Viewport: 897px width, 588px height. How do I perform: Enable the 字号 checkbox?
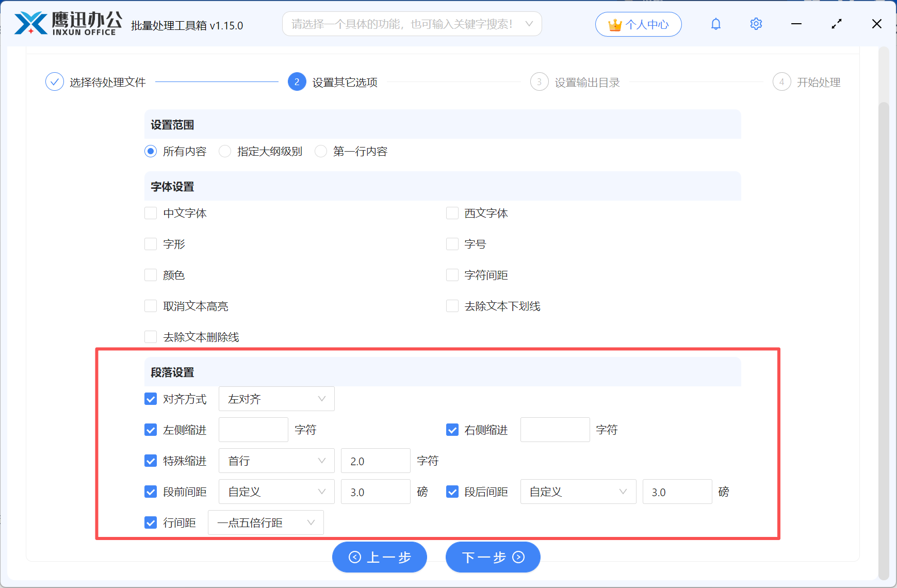click(452, 244)
